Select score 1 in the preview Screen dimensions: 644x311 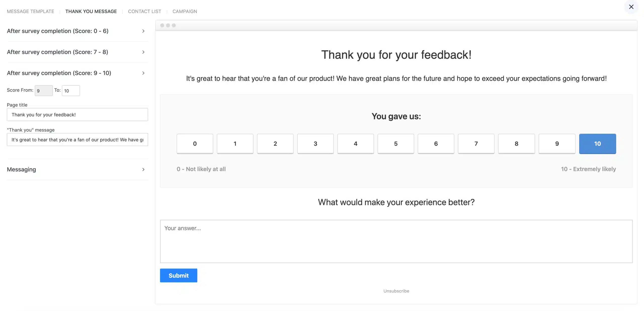point(235,144)
